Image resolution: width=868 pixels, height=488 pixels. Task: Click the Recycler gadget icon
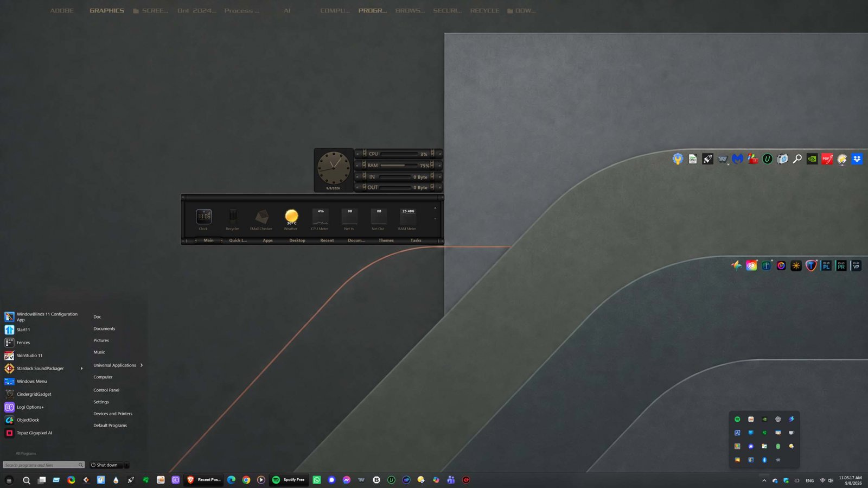(x=232, y=217)
